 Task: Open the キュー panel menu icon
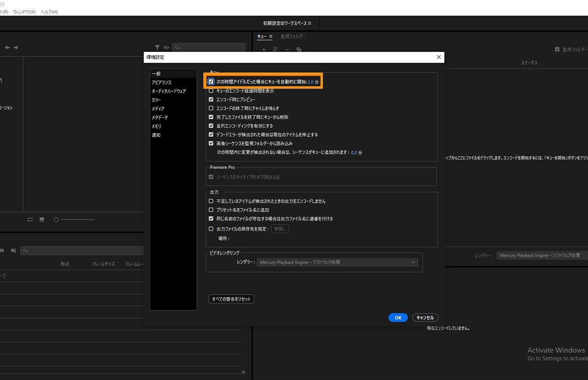270,36
